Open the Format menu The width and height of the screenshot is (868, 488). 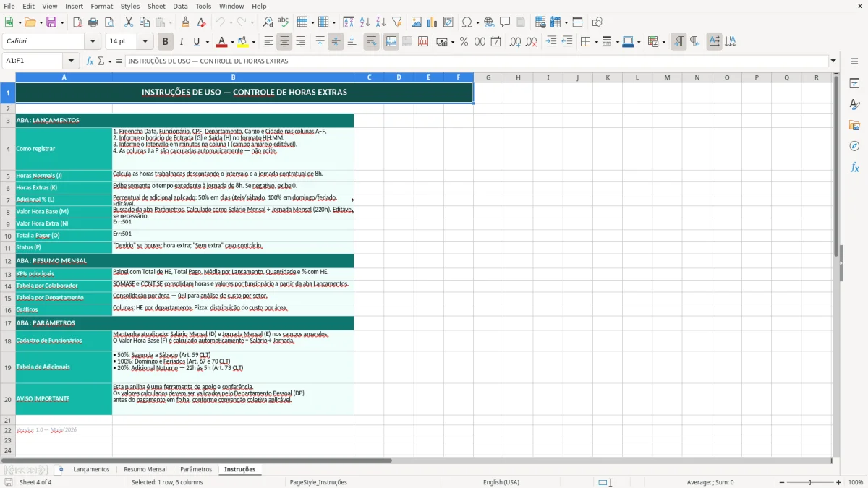tap(101, 6)
